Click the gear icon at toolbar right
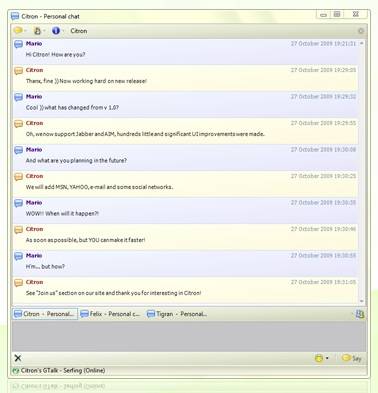 point(361,31)
